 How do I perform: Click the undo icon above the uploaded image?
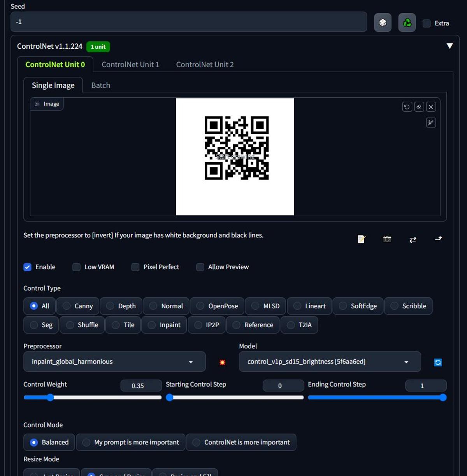pyautogui.click(x=407, y=107)
